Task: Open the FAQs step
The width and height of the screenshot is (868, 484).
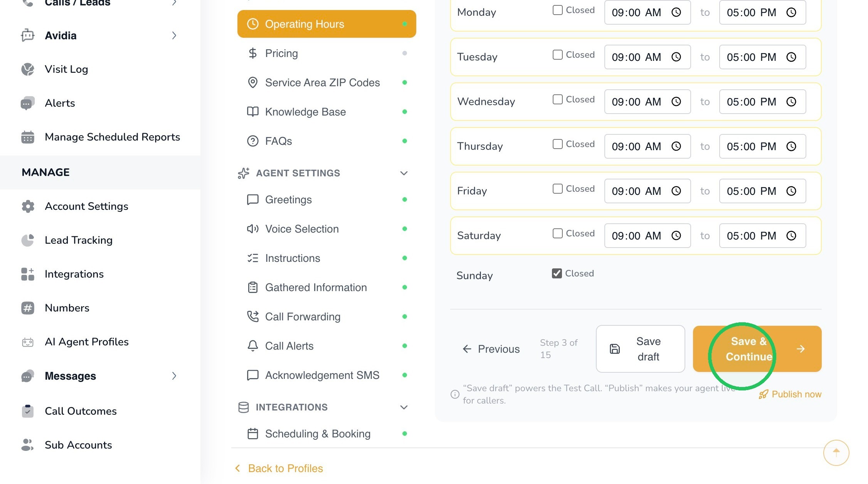Action: 326,141
